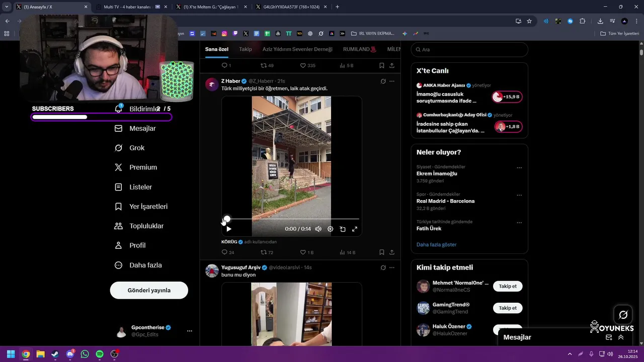Screen dimensions: 644x362
Task: Focus the Ara search field
Action: [x=469, y=50]
